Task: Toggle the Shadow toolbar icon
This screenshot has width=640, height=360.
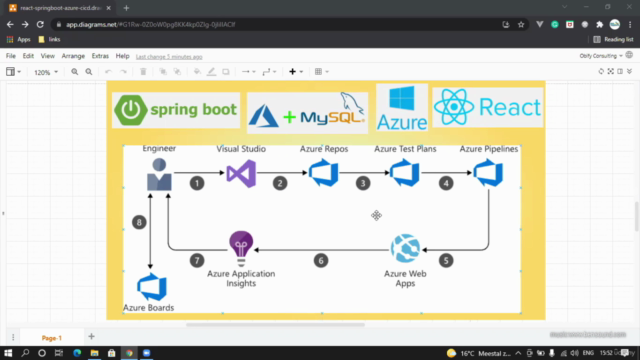Action: tap(226, 72)
